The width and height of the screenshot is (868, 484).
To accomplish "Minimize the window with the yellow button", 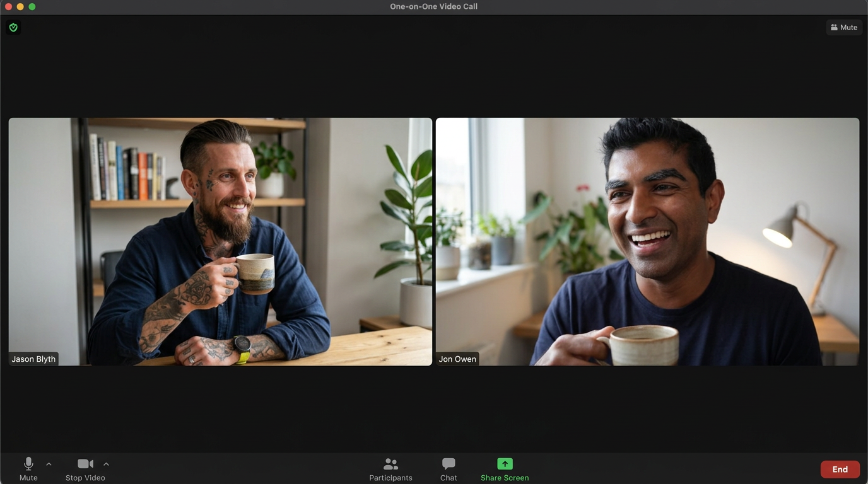I will pyautogui.click(x=20, y=6).
